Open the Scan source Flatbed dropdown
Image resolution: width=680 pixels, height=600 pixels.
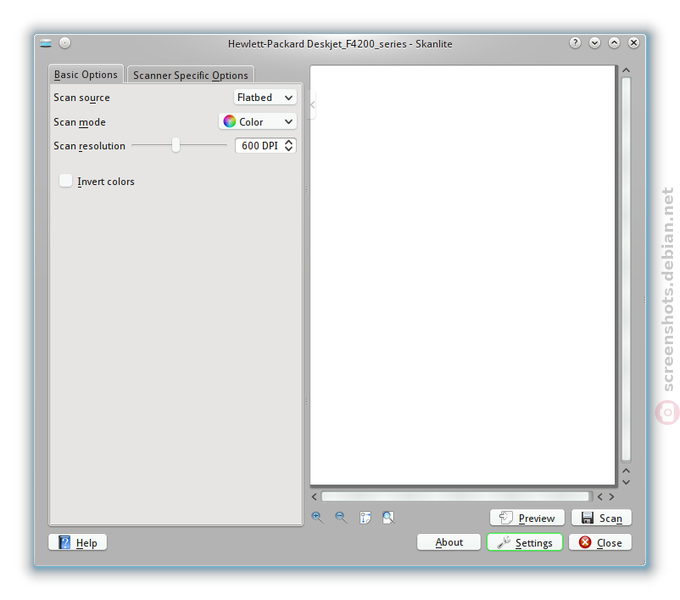tap(265, 98)
